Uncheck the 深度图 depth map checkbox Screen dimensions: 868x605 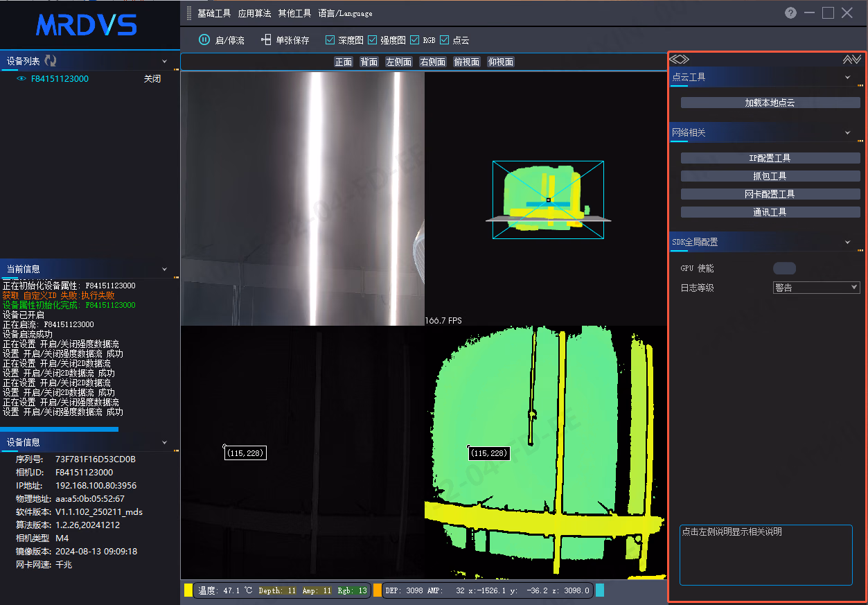[x=330, y=40]
